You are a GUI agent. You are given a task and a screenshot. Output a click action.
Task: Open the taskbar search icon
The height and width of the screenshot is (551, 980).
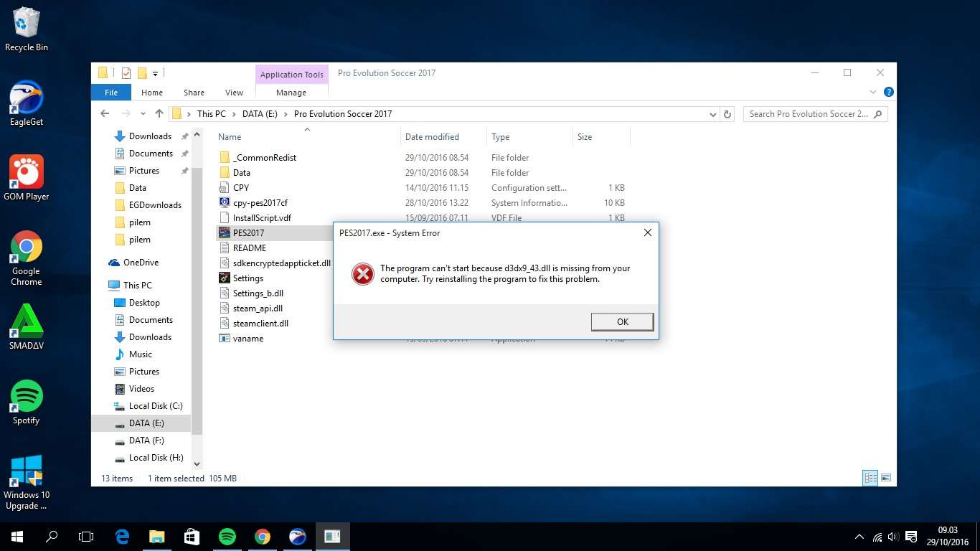tap(52, 537)
